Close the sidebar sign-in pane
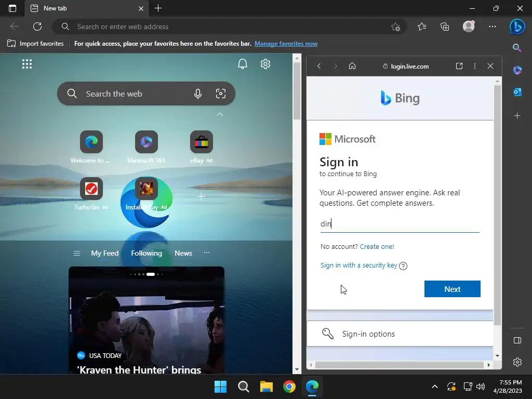 pos(490,66)
